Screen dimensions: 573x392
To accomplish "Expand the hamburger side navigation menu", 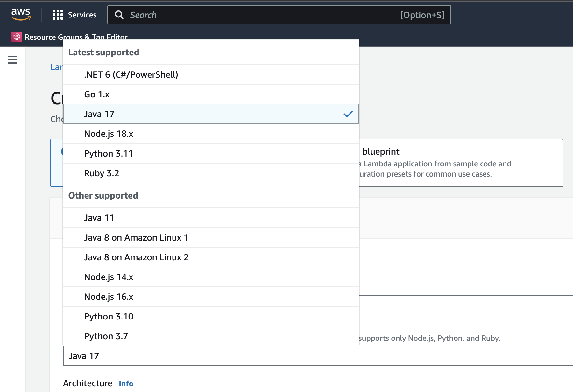I will click(12, 60).
